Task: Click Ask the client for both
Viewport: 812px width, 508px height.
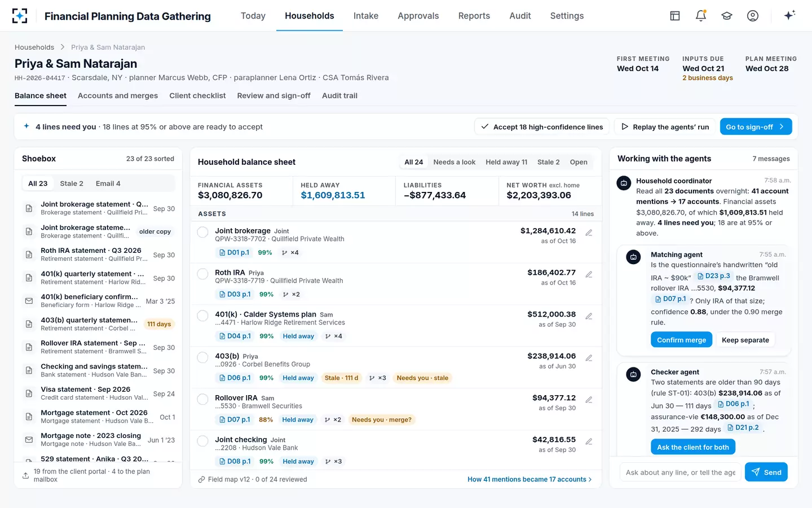Action: [x=693, y=447]
